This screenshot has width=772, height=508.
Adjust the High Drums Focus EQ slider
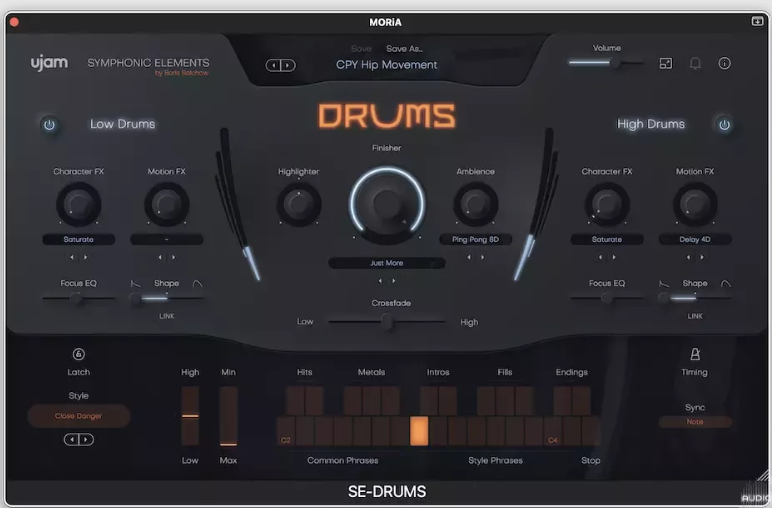(607, 298)
